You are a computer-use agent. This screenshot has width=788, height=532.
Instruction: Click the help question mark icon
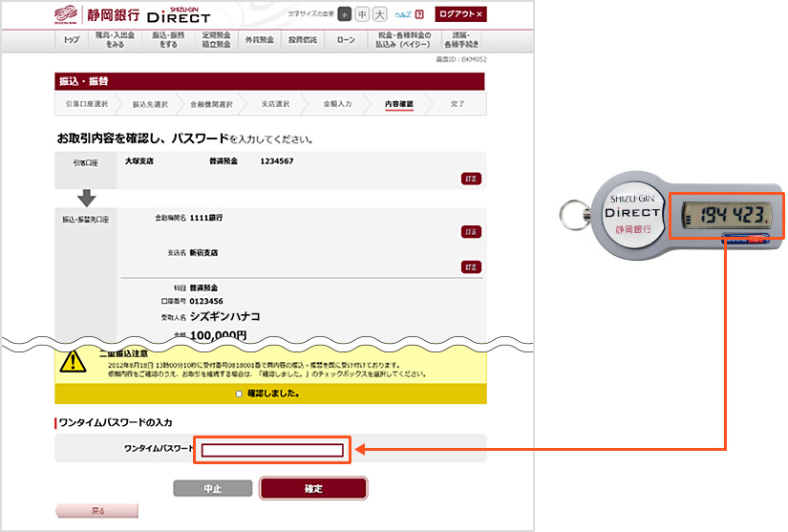(419, 14)
